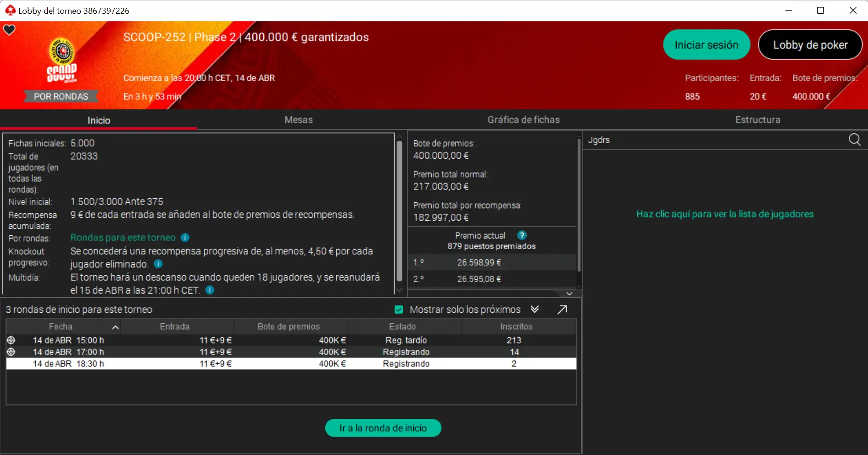Open the Gráfica de fichas tab
The image size is (868, 455).
click(x=523, y=120)
